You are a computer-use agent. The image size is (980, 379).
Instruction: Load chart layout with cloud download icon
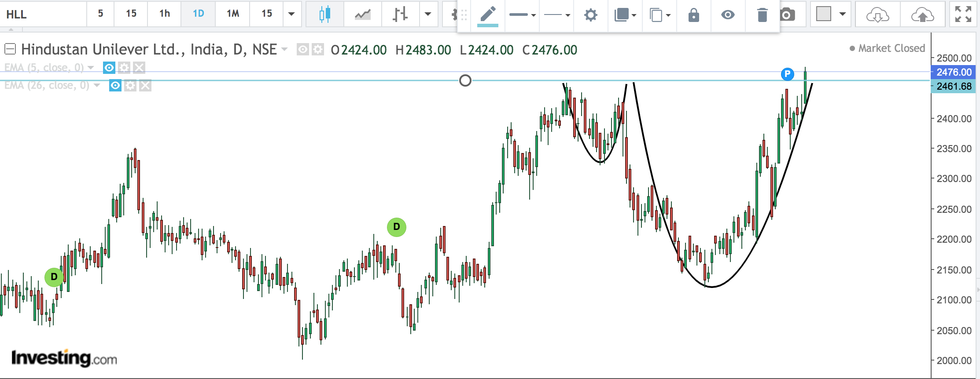pos(877,15)
